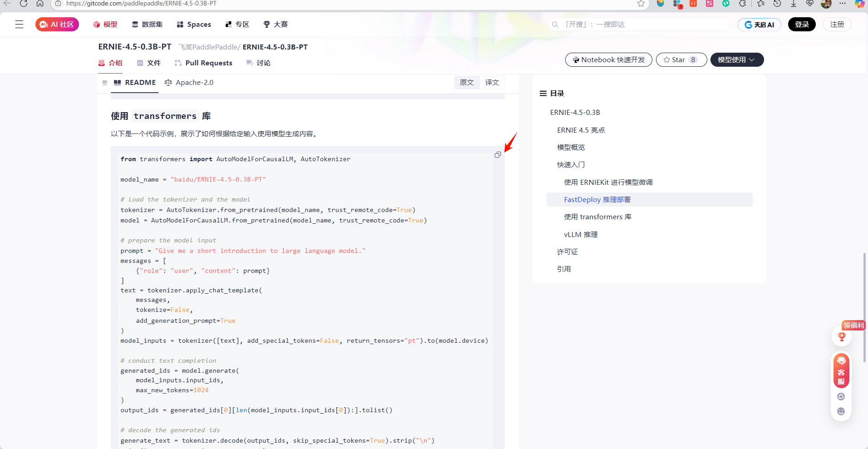Viewport: 868px width, 449px height.
Task: Open the 飞桨PaddlePaddle breadcrumb link
Action: 208,47
